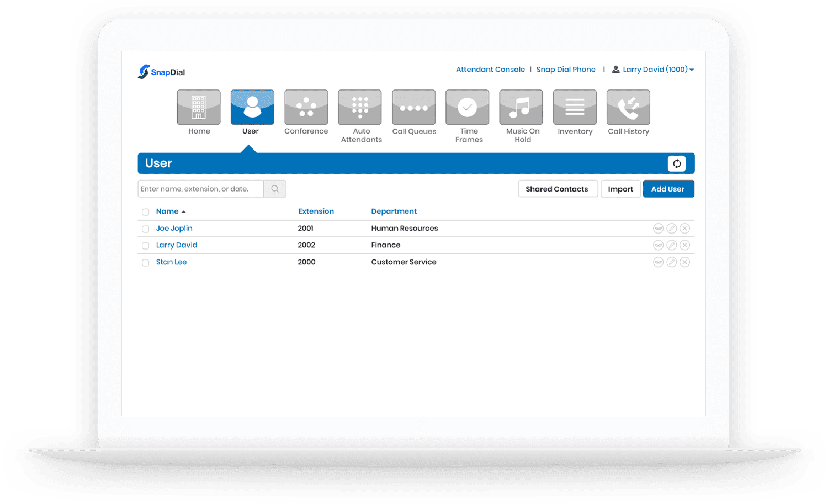This screenshot has width=828, height=504.
Task: Edit Larry David with the pencil icon
Action: pyautogui.click(x=671, y=245)
